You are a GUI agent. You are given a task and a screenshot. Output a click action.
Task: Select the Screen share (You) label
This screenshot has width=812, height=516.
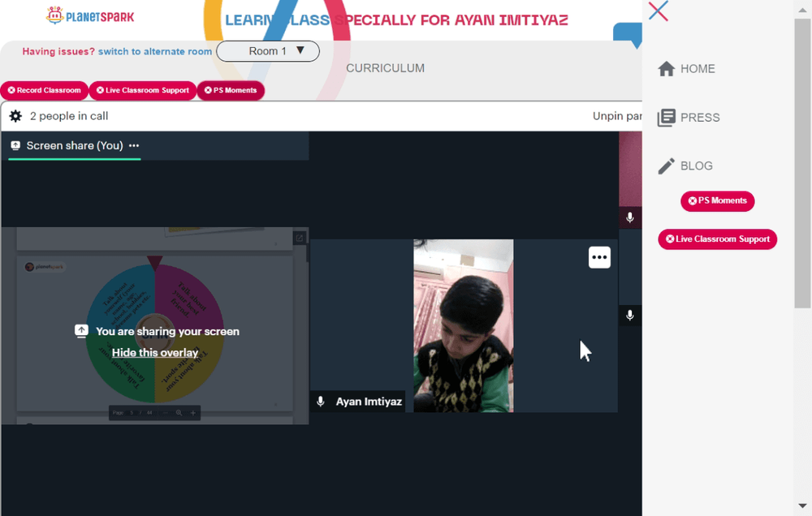pyautogui.click(x=75, y=145)
